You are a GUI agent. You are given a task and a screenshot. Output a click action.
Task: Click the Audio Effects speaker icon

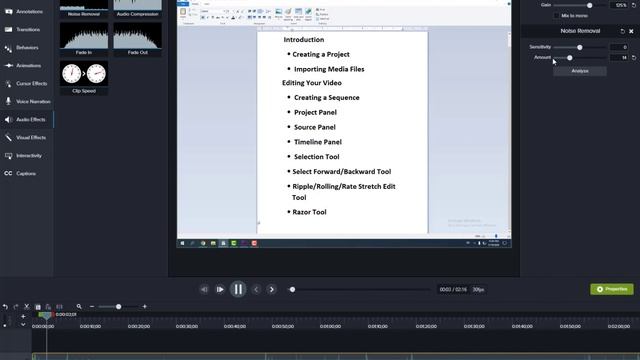(8, 120)
